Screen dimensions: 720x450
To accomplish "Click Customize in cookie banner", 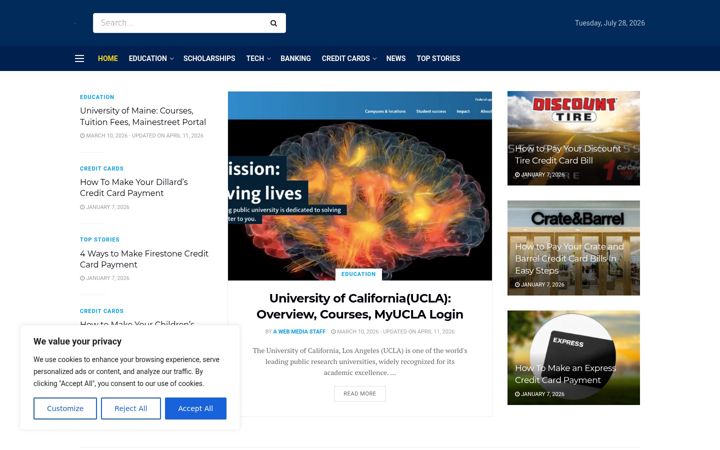I will coord(65,408).
